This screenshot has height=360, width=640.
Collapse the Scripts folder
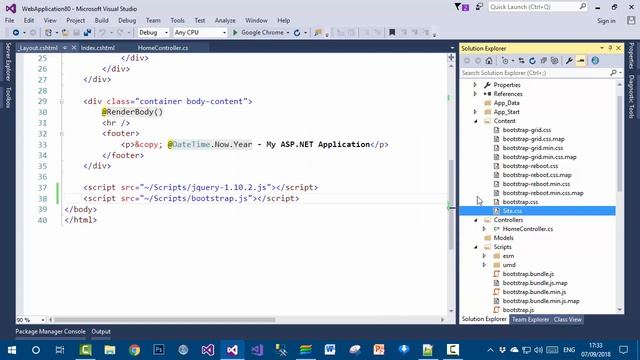pyautogui.click(x=476, y=247)
